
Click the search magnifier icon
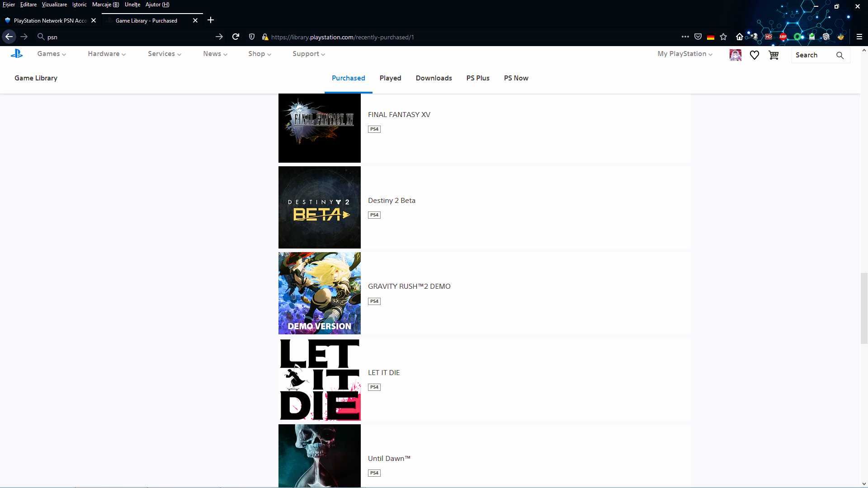click(840, 55)
